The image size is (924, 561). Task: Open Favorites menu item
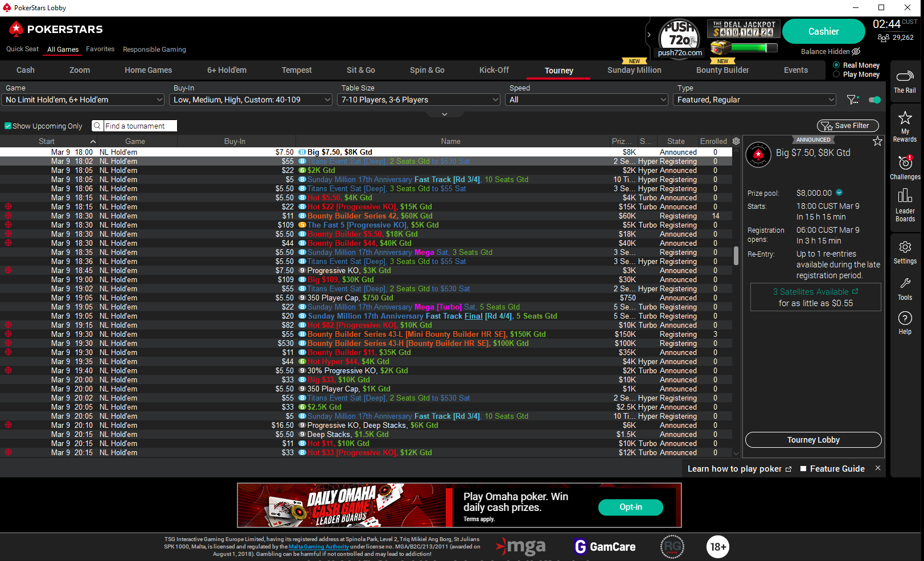pyautogui.click(x=100, y=49)
